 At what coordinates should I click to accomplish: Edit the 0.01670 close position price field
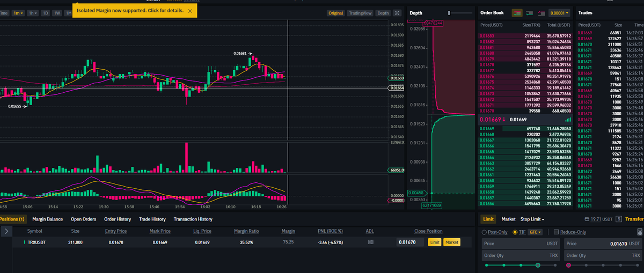[411, 242]
